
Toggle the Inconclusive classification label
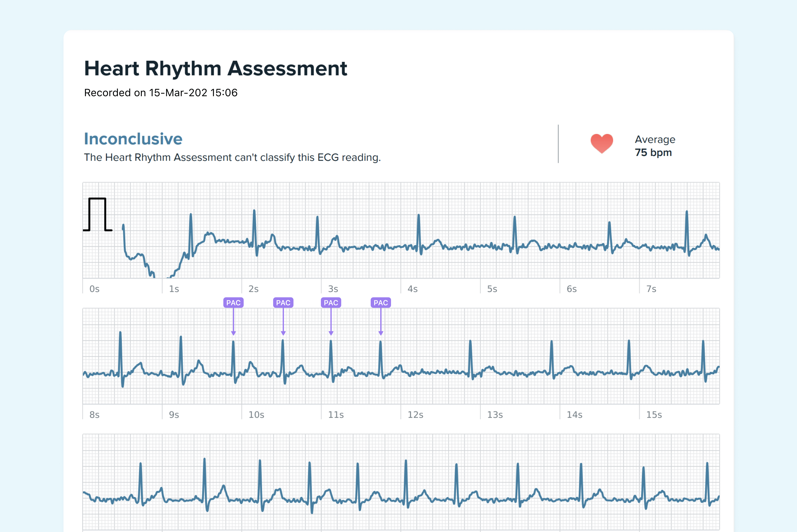pos(133,138)
